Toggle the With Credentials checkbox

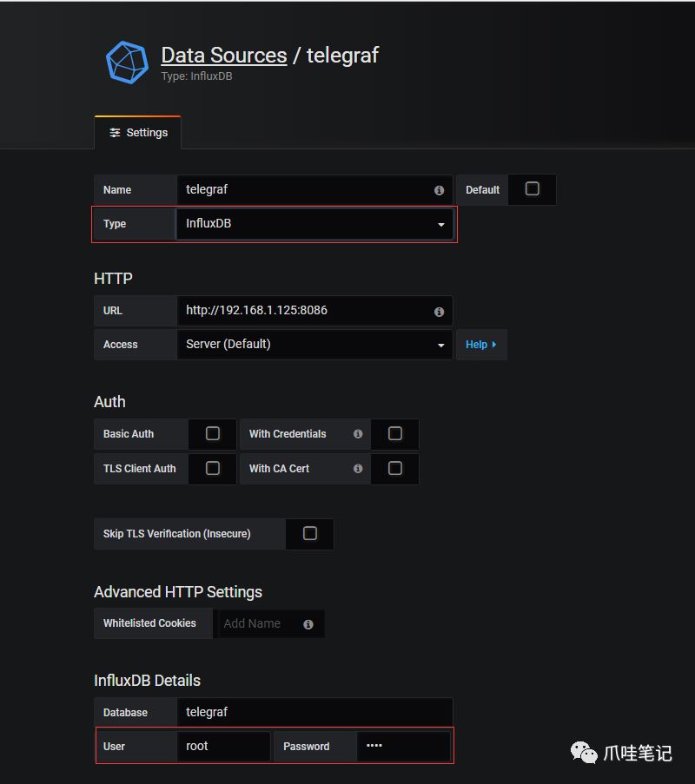[x=394, y=433]
